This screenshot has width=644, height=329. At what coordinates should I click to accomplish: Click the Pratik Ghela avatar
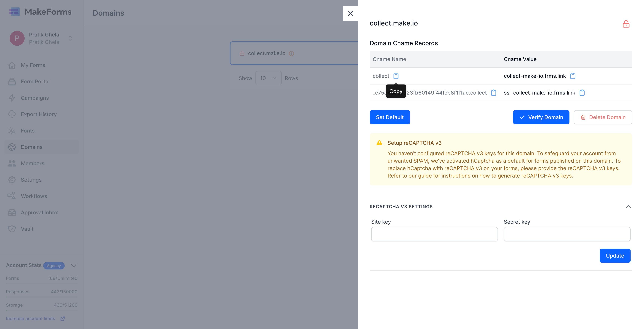tap(17, 38)
